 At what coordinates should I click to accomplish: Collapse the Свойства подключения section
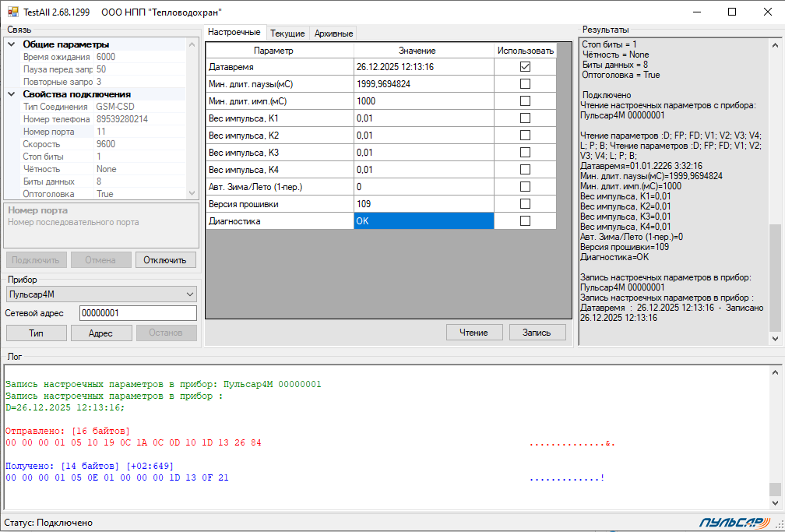tap(12, 94)
